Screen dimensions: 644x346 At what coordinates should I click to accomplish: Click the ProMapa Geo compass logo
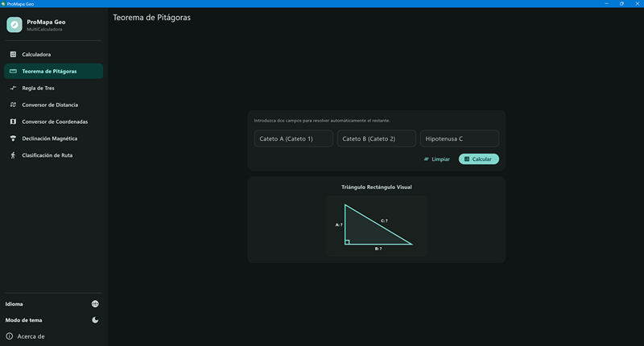click(x=14, y=25)
